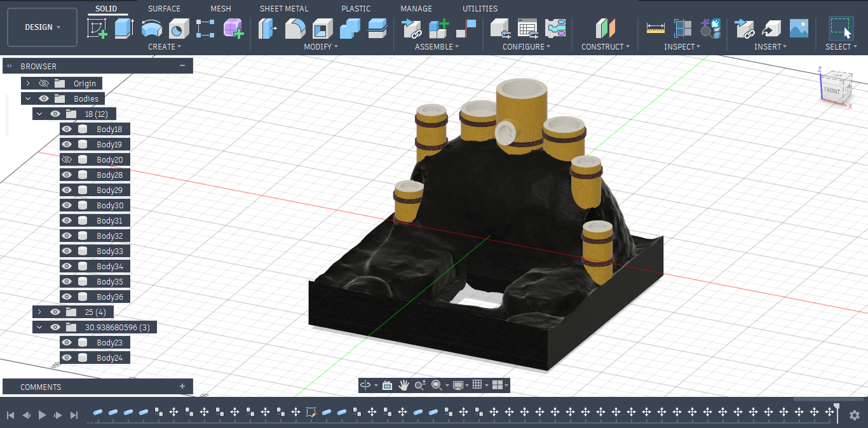Select the New Component tool
This screenshot has height=428, width=868.
tap(438, 29)
